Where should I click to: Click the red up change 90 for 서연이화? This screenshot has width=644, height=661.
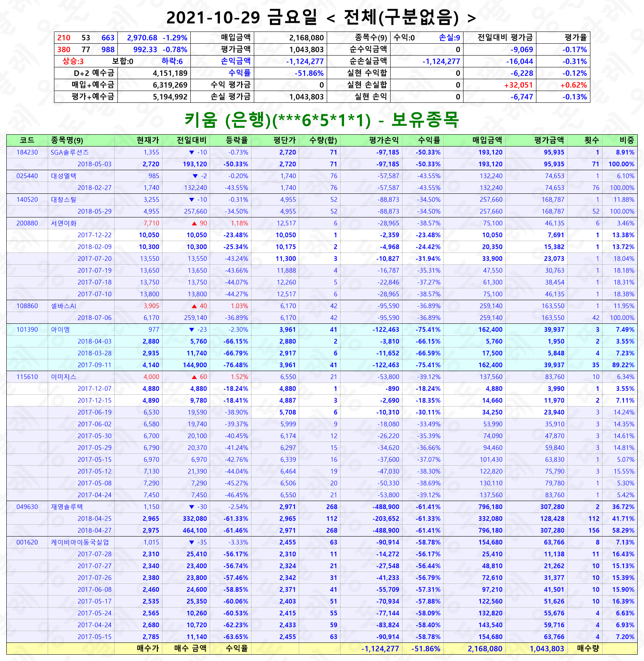[x=199, y=223]
